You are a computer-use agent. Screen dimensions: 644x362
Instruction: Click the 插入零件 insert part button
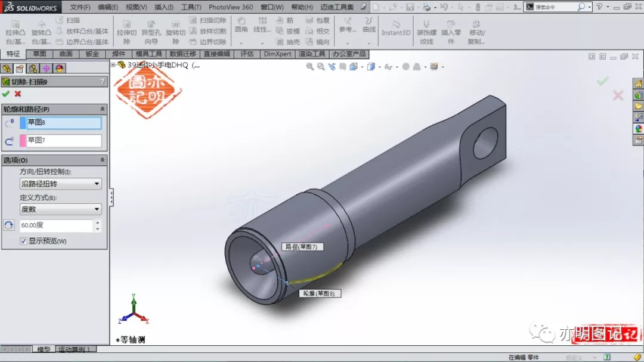451,32
